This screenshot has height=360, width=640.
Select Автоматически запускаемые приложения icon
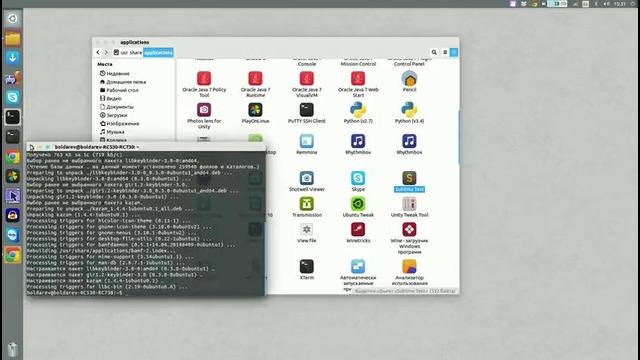358,267
